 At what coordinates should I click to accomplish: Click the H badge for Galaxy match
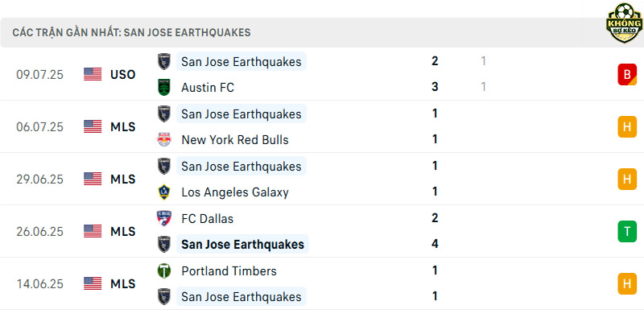(627, 179)
